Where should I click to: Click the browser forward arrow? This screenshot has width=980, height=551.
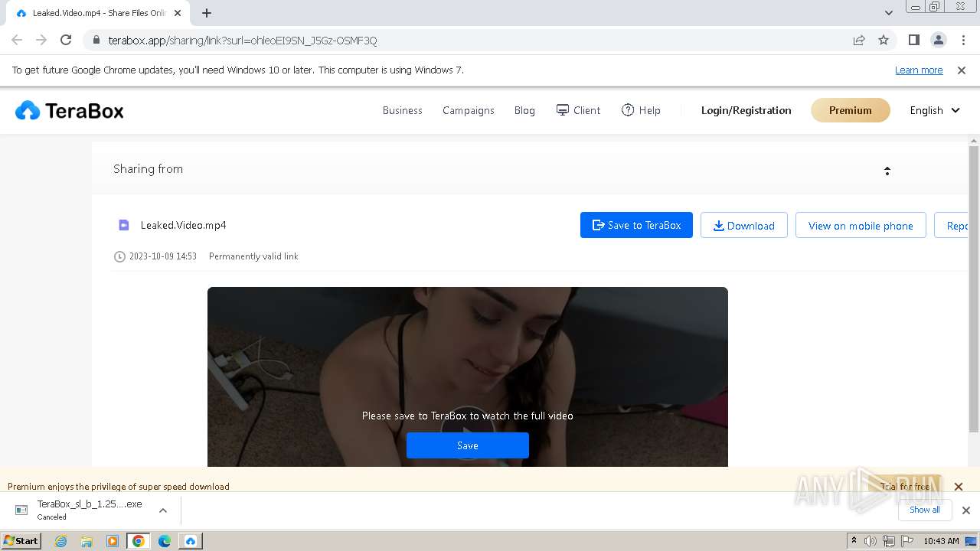click(x=41, y=41)
